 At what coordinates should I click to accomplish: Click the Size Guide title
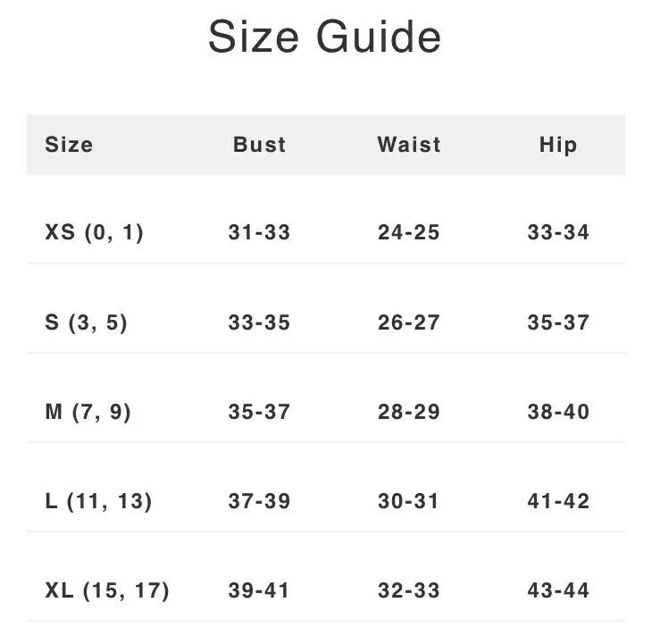click(324, 37)
